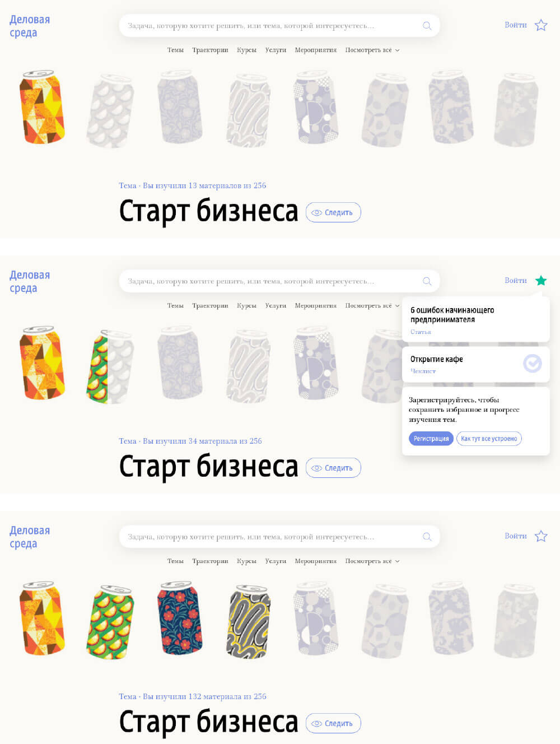This screenshot has width=560, height=744.
Task: Select the dark blue floral can
Action: point(180,618)
